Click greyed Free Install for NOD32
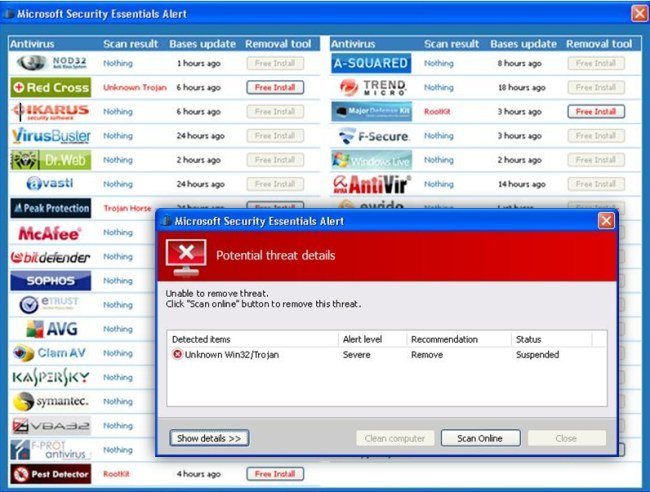The width and height of the screenshot is (650, 492). 275,63
